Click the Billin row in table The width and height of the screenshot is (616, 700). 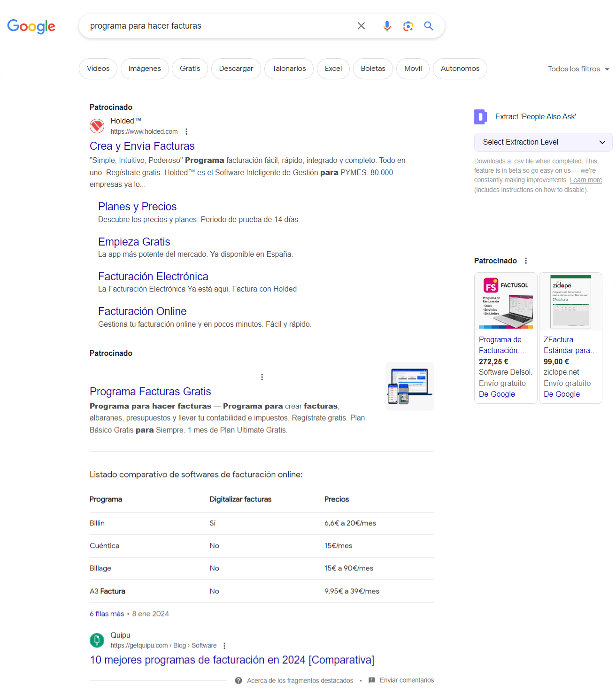pyautogui.click(x=262, y=523)
